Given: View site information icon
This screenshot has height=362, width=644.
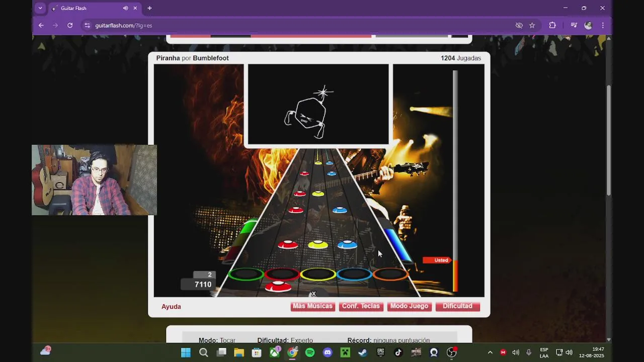Looking at the screenshot, I should [87, 25].
